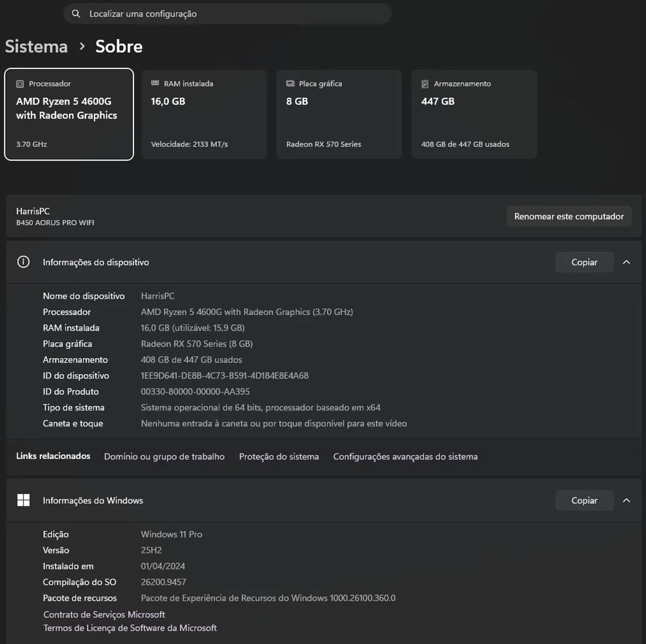Open the Placa gráfica 8 GB card
The width and height of the screenshot is (646, 644).
[x=339, y=114]
